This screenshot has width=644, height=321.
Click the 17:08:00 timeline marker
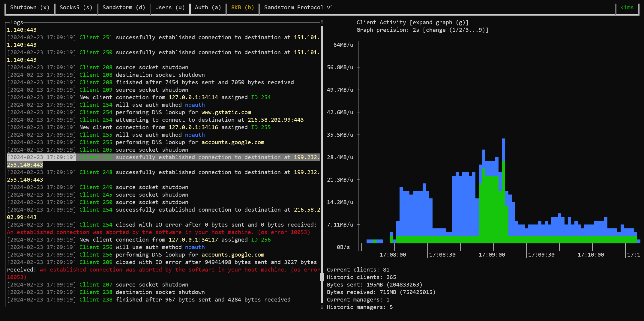click(x=393, y=255)
